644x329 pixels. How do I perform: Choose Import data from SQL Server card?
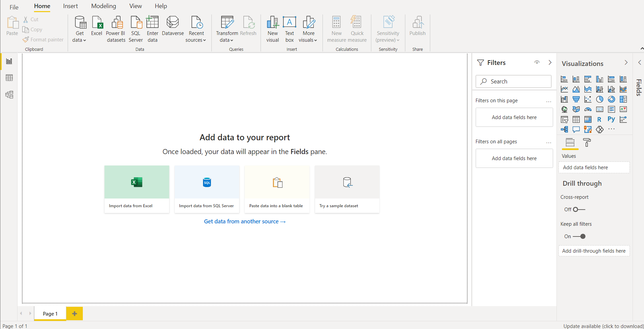207,189
